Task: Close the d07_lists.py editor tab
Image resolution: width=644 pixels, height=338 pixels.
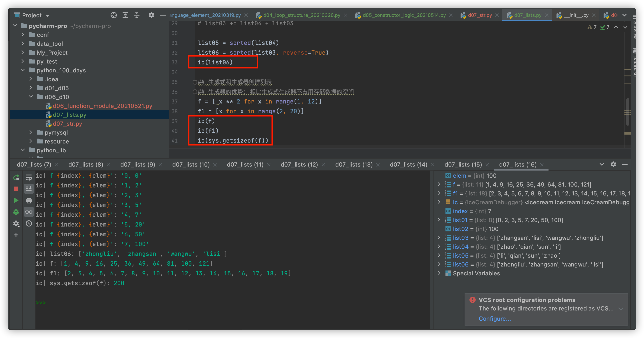Action: coord(547,15)
